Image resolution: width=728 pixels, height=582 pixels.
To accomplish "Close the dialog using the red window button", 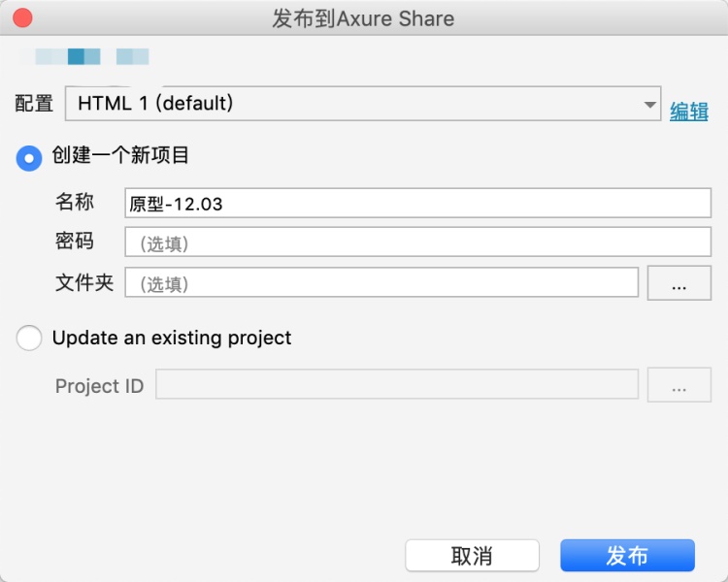I will (22, 18).
